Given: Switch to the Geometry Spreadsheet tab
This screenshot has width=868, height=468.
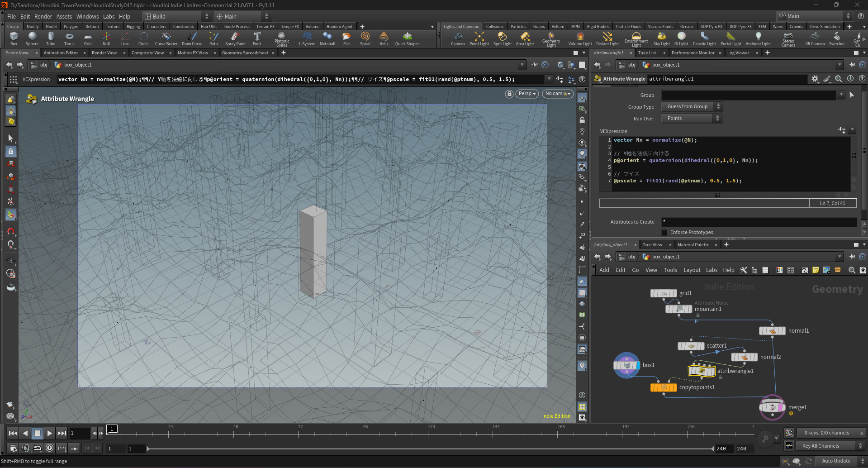Looking at the screenshot, I should tap(245, 53).
